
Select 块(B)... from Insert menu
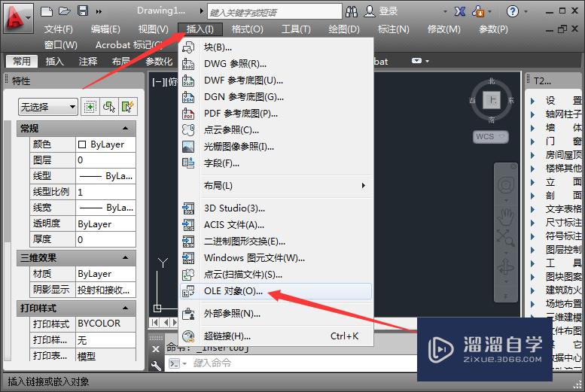click(x=276, y=47)
